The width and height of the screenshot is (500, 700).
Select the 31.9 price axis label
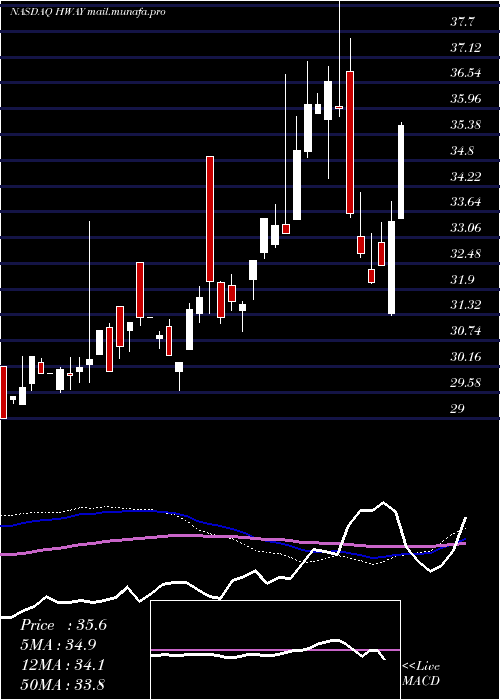point(462,279)
